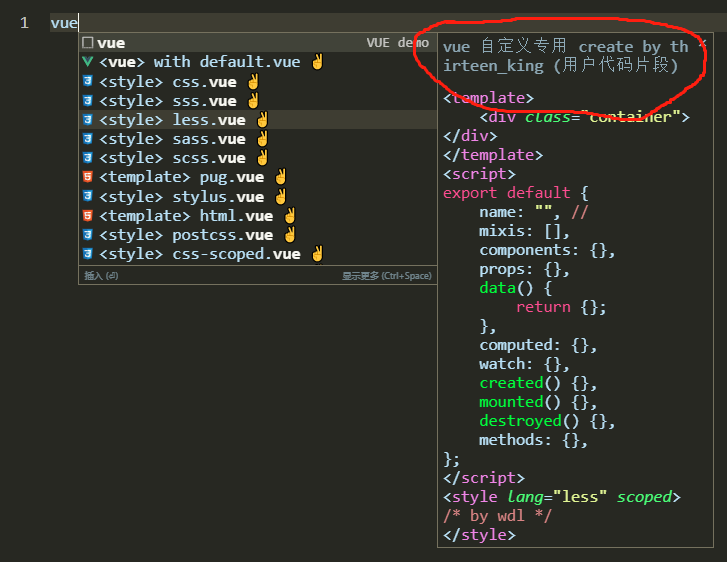
Task: Click line number 1 in gutter
Action: click(24, 23)
